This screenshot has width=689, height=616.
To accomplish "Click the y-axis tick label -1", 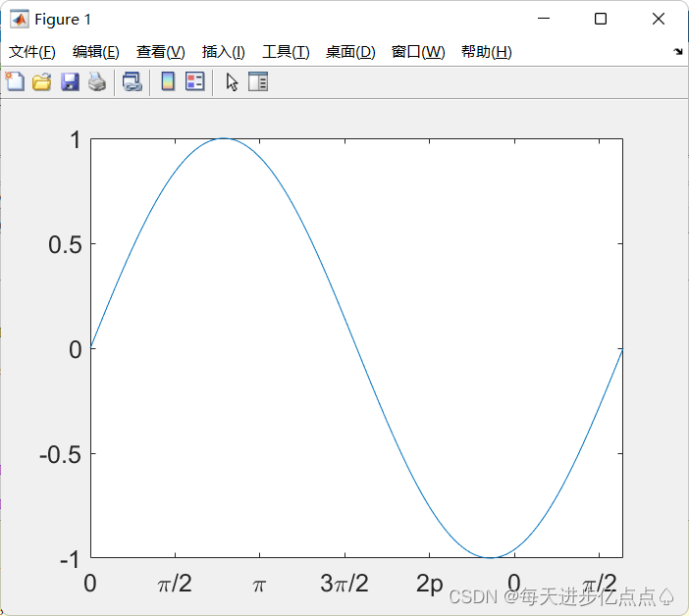I will click(70, 560).
